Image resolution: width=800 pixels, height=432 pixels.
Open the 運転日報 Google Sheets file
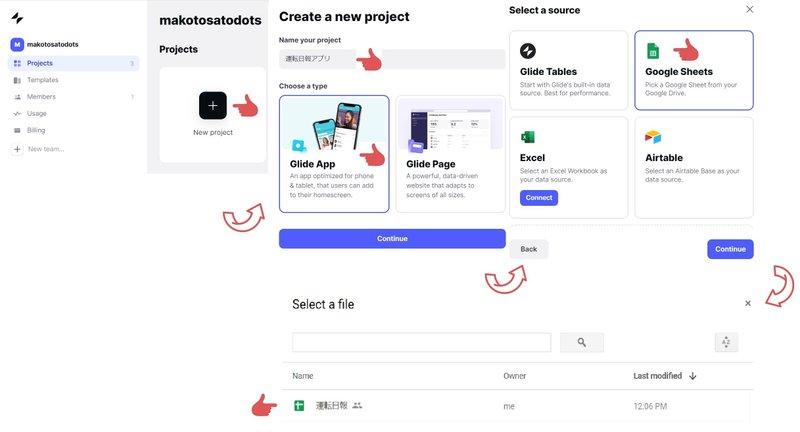tap(517, 406)
